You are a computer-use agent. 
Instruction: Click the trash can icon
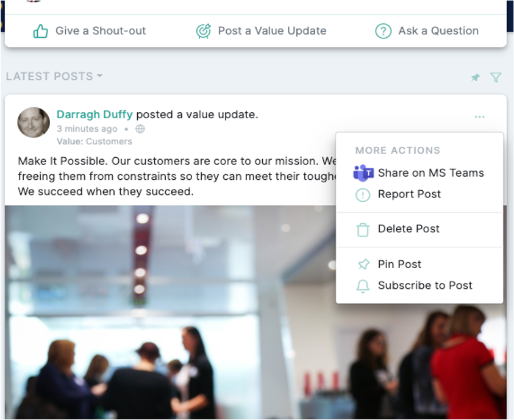[363, 229]
